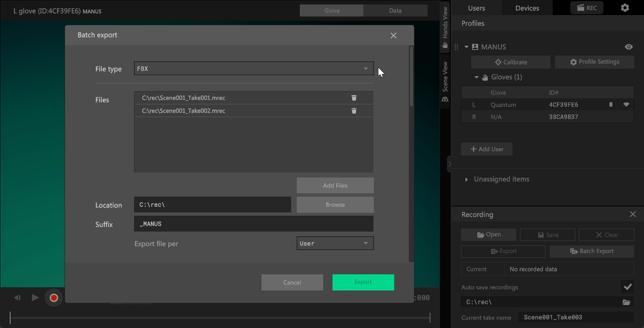Select the Data tab
This screenshot has width=644, height=328.
395,11
